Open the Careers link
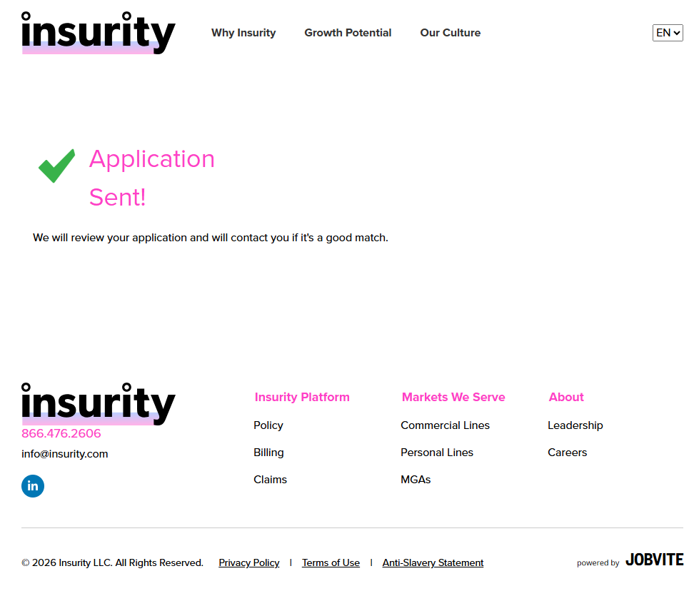Image resolution: width=694 pixels, height=616 pixels. pyautogui.click(x=567, y=453)
